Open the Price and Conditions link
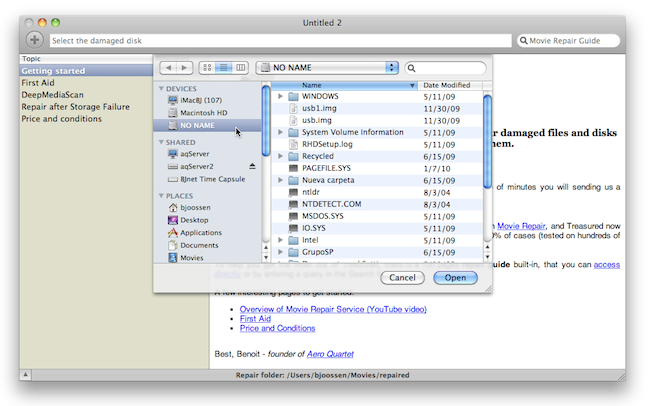The width and height of the screenshot is (650, 406). [x=277, y=328]
